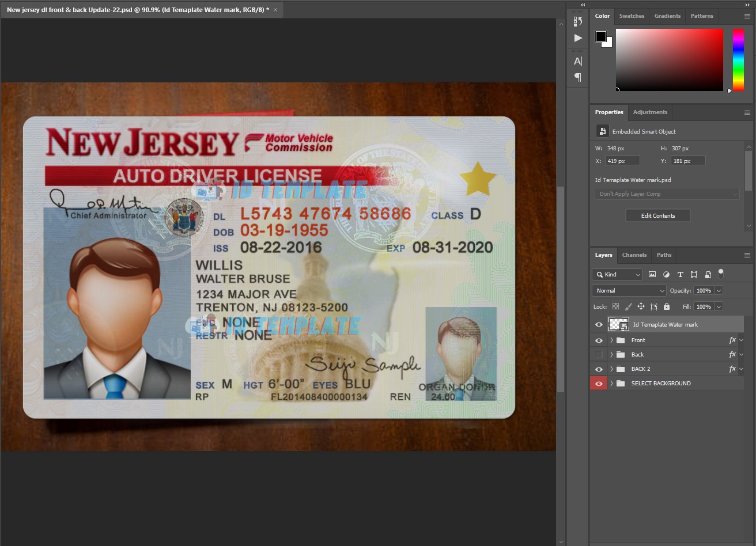Click the Back group folder icon
Viewport: 756px width, 546px height.
[621, 355]
